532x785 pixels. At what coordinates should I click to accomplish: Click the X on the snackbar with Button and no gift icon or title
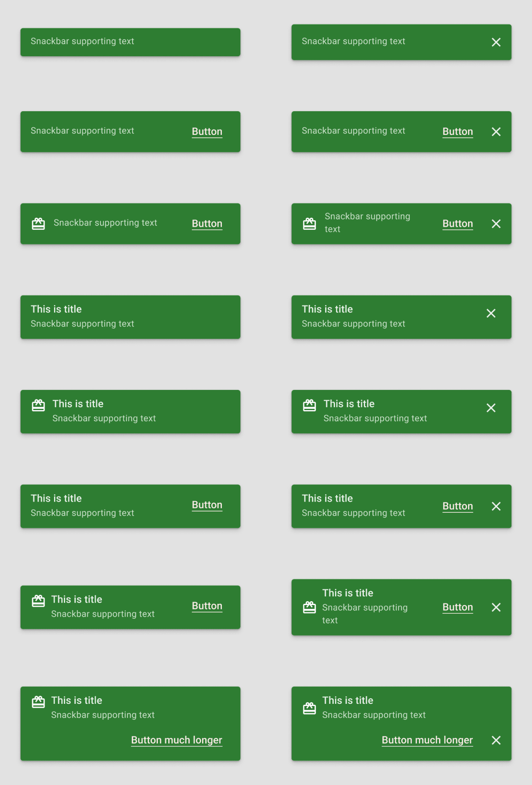[x=496, y=132]
